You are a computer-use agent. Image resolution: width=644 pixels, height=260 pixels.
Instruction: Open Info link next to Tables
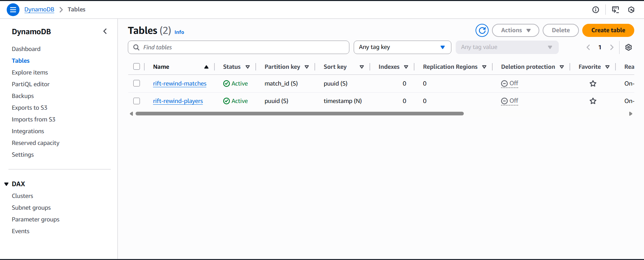(179, 32)
